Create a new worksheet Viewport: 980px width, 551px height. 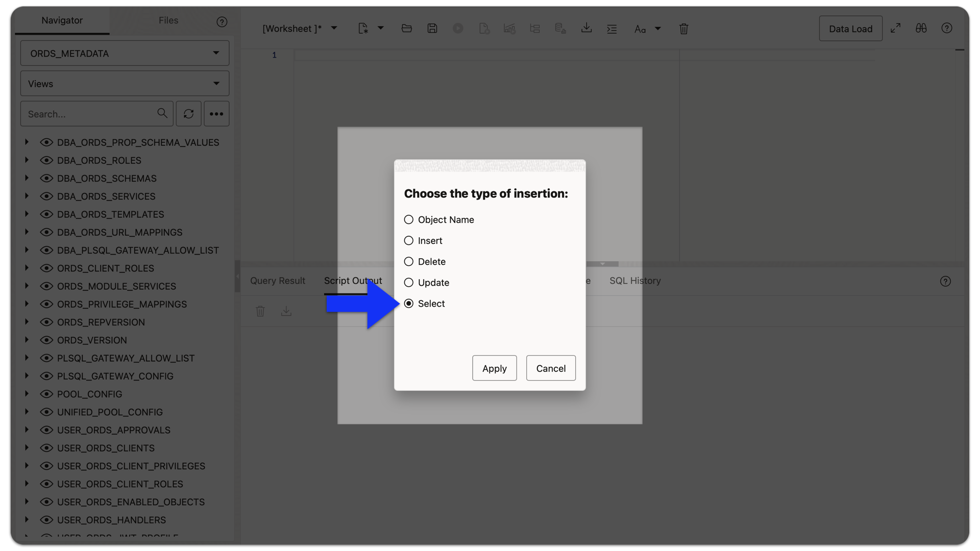coord(363,28)
